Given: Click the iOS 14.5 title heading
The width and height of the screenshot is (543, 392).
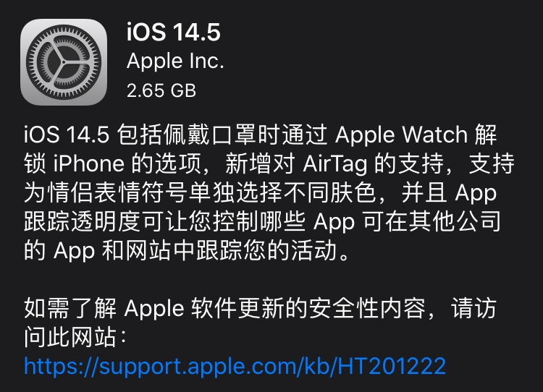Looking at the screenshot, I should point(174,32).
